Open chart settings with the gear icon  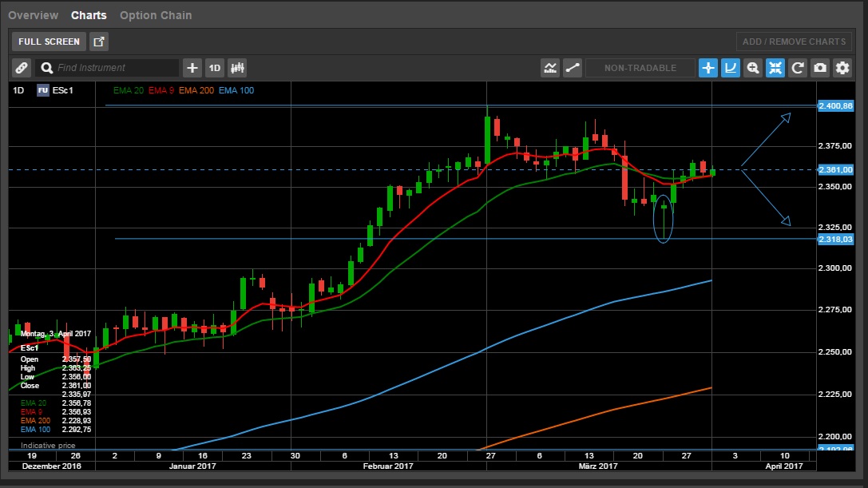tap(841, 68)
